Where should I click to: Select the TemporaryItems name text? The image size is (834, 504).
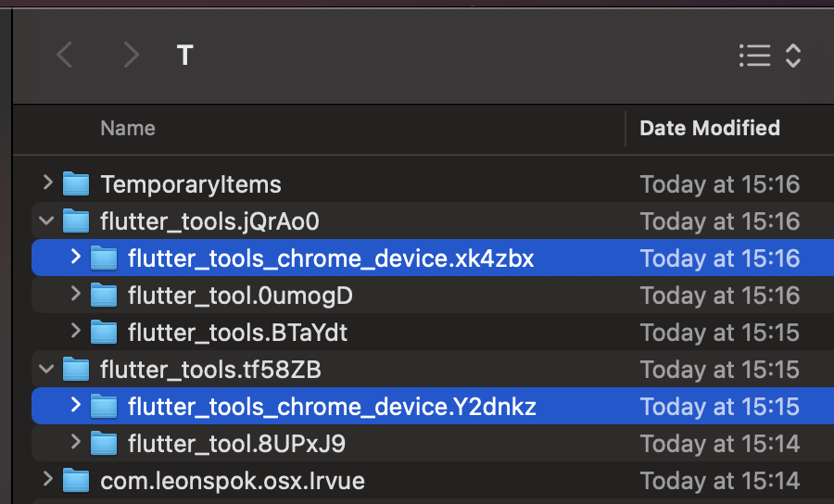(191, 185)
